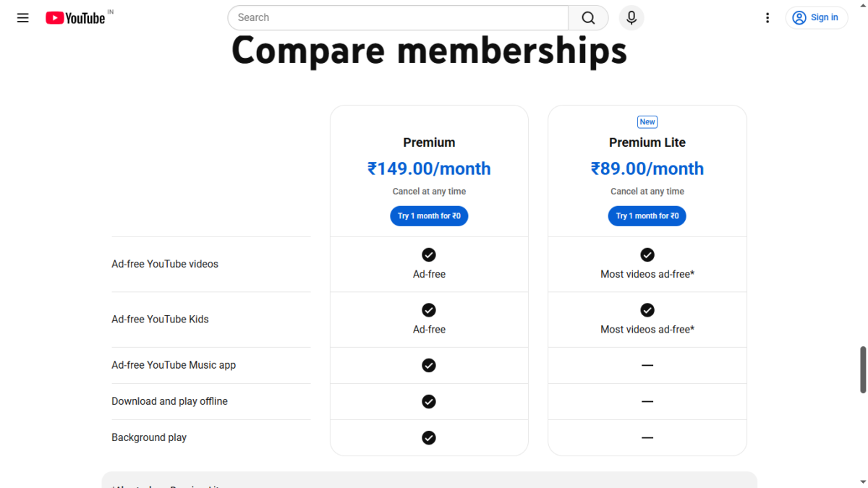Screen dimensions: 868x488
Task: Click inside the Search input field
Action: (x=398, y=17)
